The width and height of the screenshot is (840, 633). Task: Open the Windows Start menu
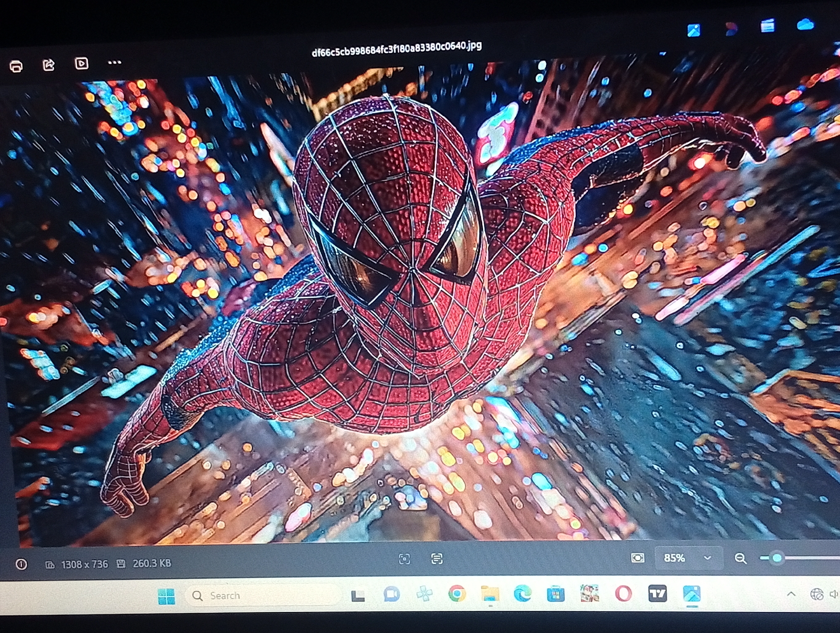click(166, 596)
